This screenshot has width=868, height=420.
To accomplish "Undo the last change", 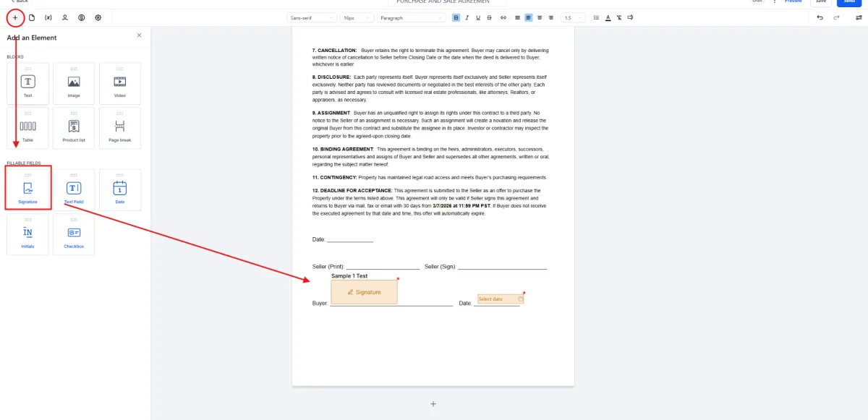I will point(820,17).
